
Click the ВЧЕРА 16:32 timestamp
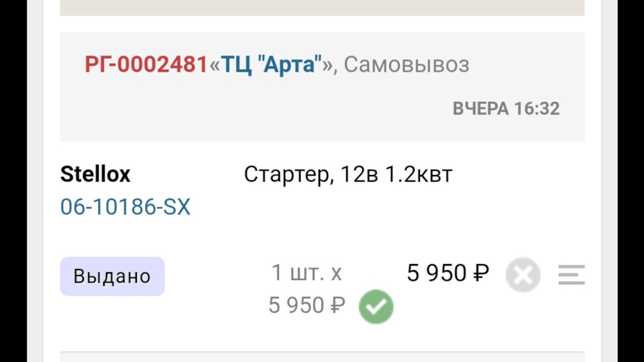pyautogui.click(x=506, y=109)
